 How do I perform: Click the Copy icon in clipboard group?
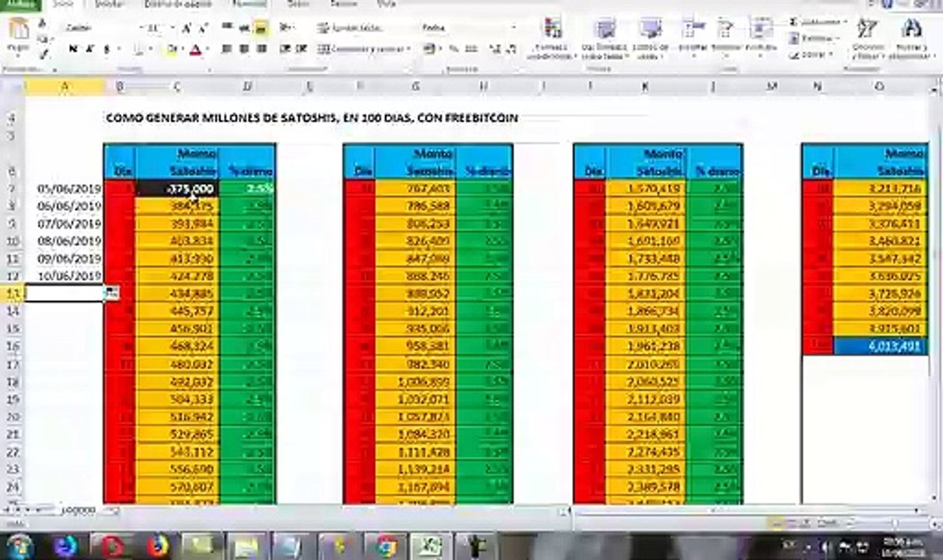pos(43,38)
